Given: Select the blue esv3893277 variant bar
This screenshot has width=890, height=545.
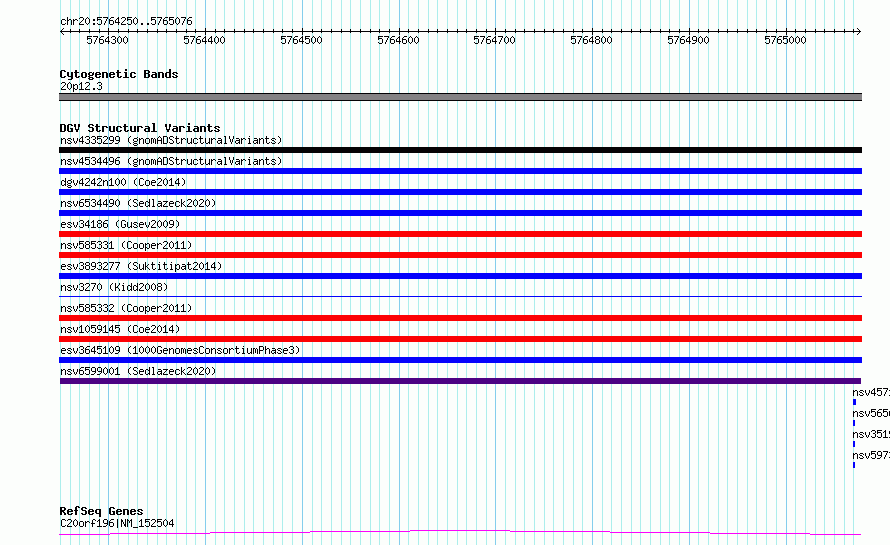Looking at the screenshot, I should [460, 276].
